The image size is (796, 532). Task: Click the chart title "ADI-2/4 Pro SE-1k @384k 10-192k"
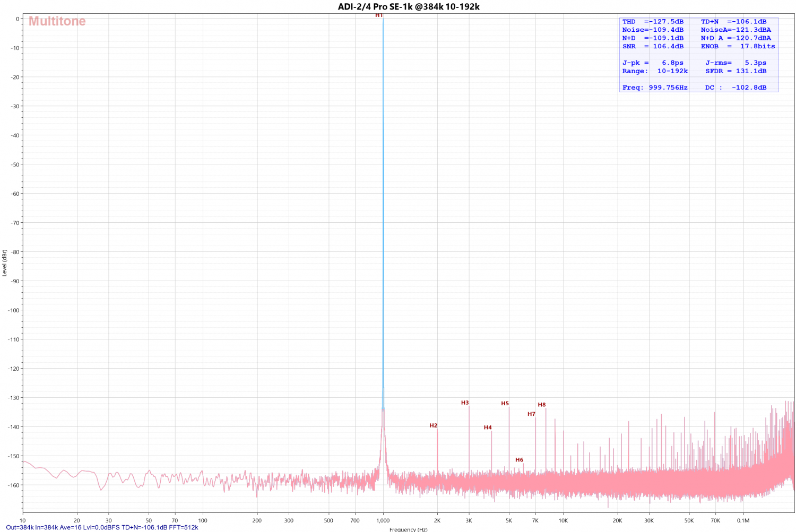(409, 7)
